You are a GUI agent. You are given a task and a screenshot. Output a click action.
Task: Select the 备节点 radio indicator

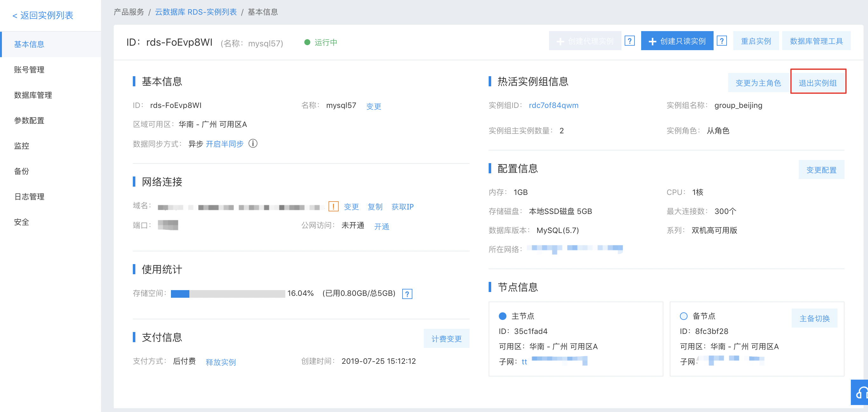click(x=683, y=316)
